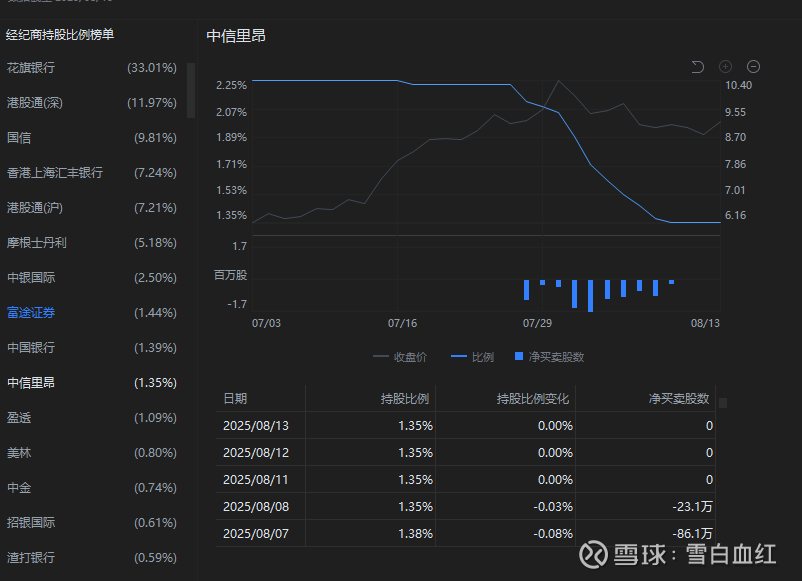Viewport: 802px width, 581px height.
Task: Click the 08/13 date label on the chart axis
Action: coord(705,323)
